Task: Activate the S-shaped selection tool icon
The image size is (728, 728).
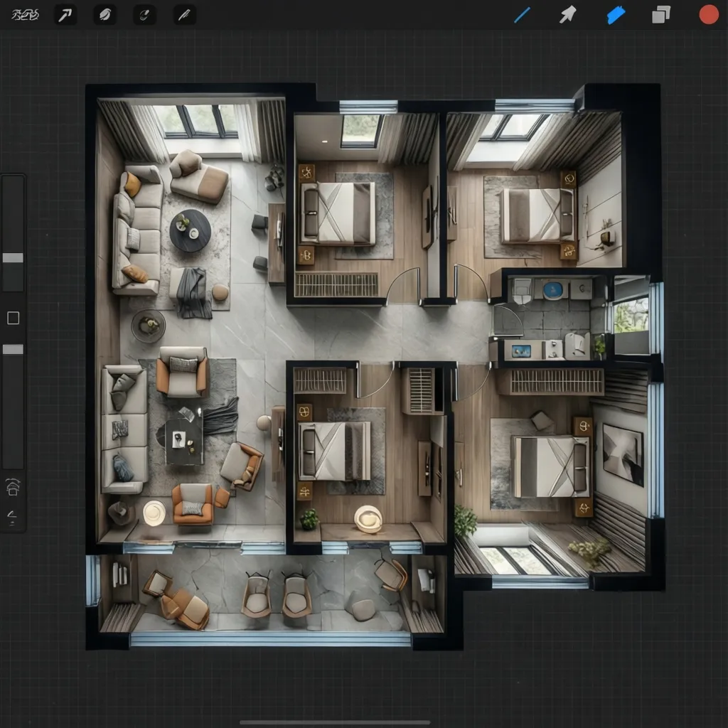Action: point(144,15)
